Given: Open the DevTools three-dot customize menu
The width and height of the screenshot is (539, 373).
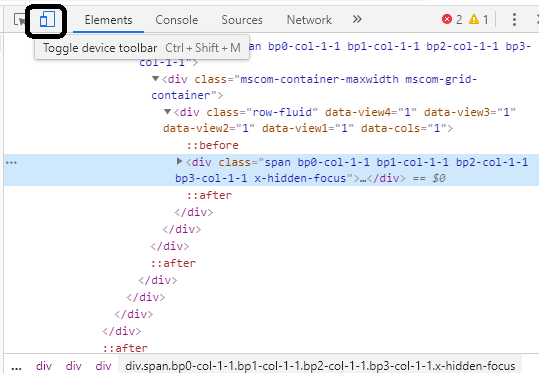Looking at the screenshot, I should 514,20.
